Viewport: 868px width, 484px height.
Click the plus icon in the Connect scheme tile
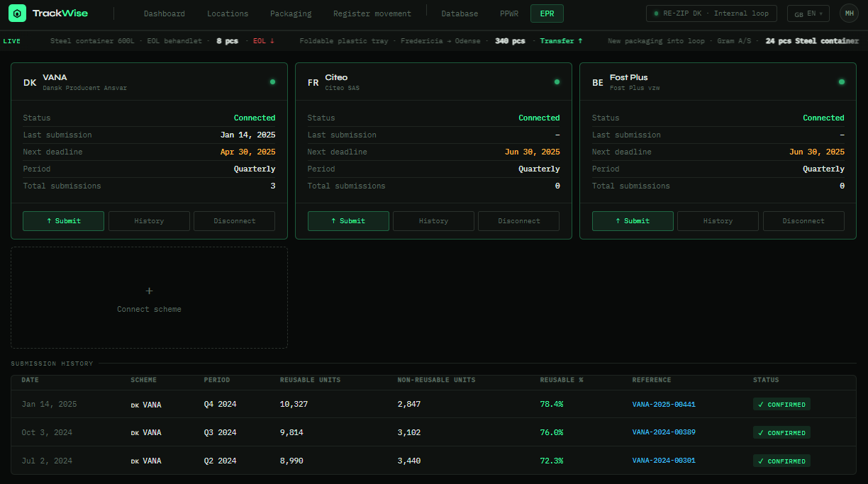149,291
